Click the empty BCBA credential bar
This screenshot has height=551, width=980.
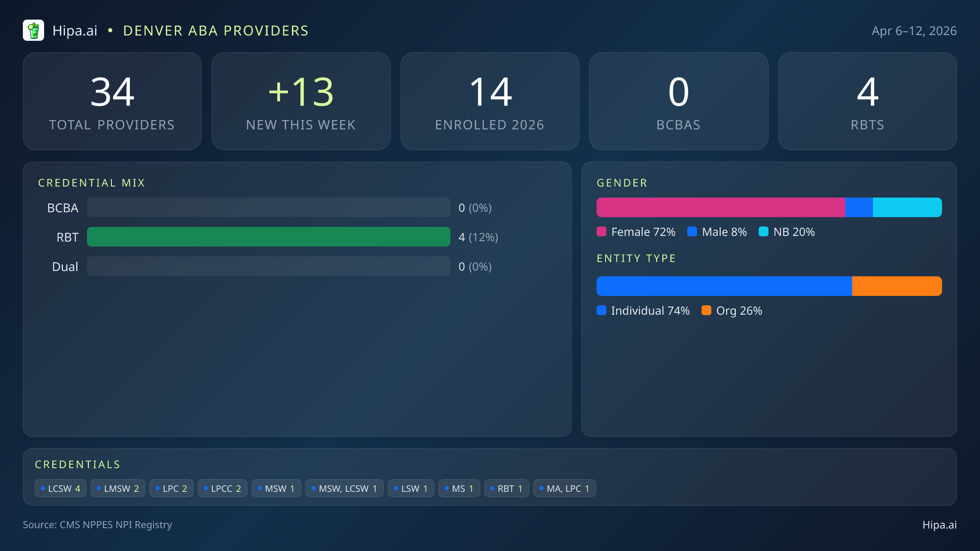268,207
